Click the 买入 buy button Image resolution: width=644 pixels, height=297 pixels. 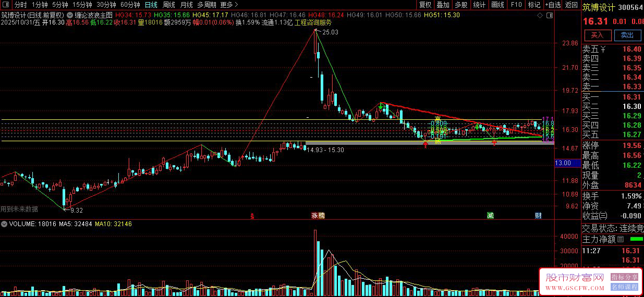pyautogui.click(x=597, y=35)
